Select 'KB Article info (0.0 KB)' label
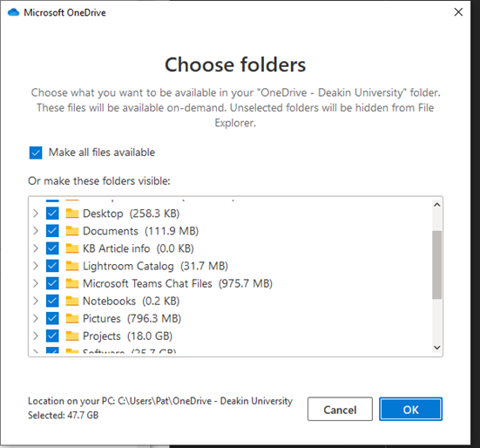 138,248
